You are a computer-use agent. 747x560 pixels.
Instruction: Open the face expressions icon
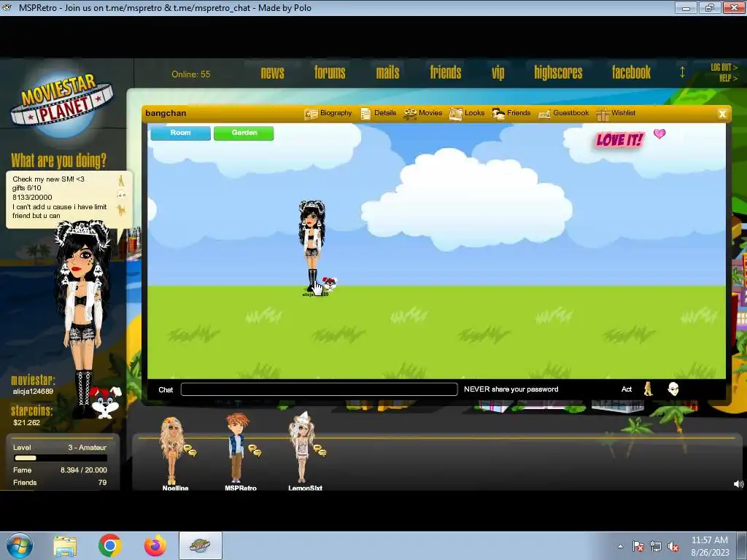[x=673, y=389]
